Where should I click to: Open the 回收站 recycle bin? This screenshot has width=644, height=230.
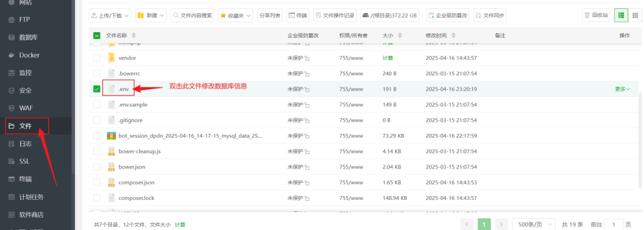596,15
